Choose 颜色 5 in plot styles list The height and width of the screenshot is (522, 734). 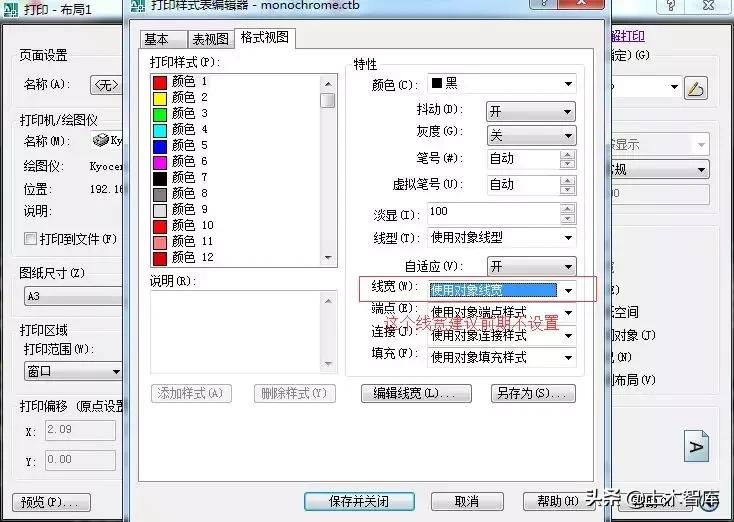(x=180, y=146)
